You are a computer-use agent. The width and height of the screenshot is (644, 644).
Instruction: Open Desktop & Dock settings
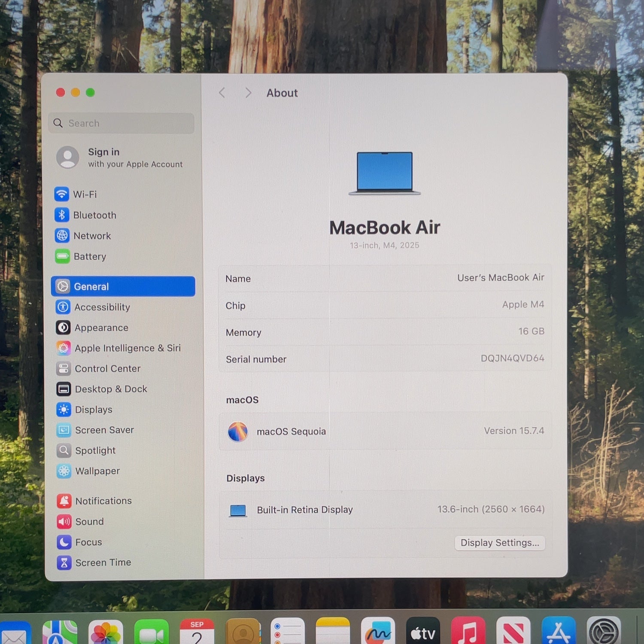102,389
